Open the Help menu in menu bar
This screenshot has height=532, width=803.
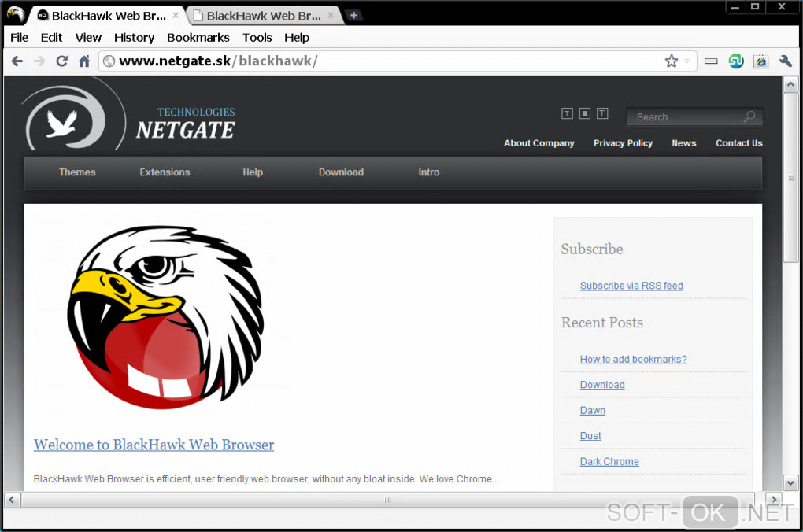tap(297, 38)
